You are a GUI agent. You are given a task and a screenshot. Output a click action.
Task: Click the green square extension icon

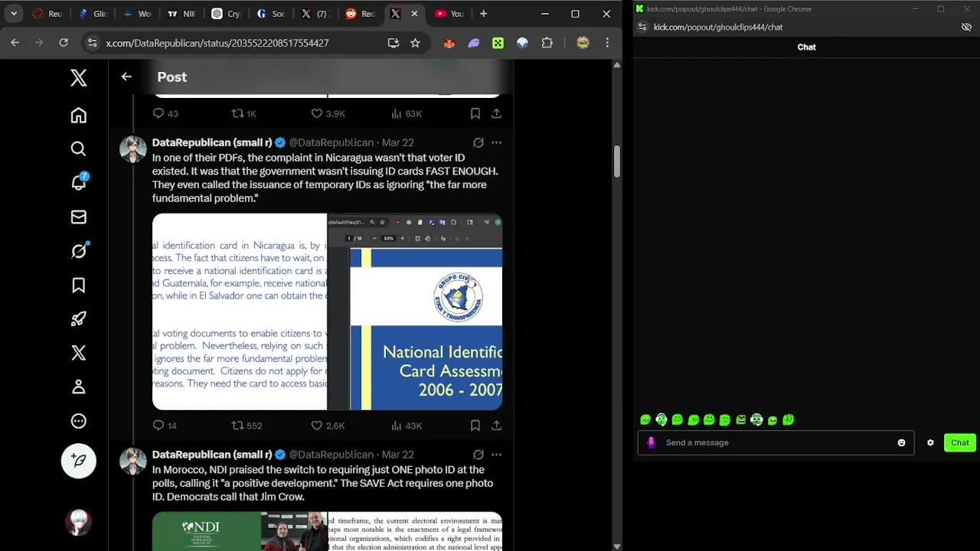click(x=498, y=43)
